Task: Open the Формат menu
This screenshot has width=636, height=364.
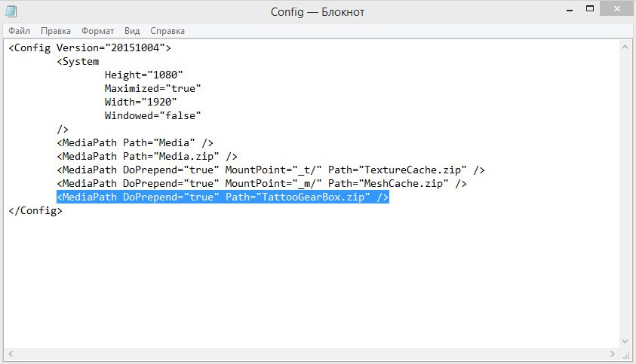Action: (x=97, y=31)
